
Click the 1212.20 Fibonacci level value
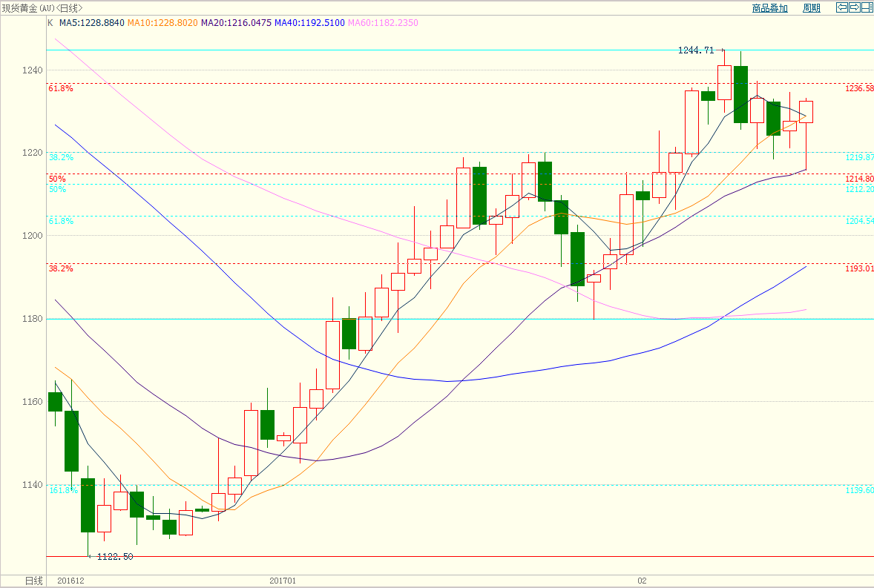pos(859,189)
